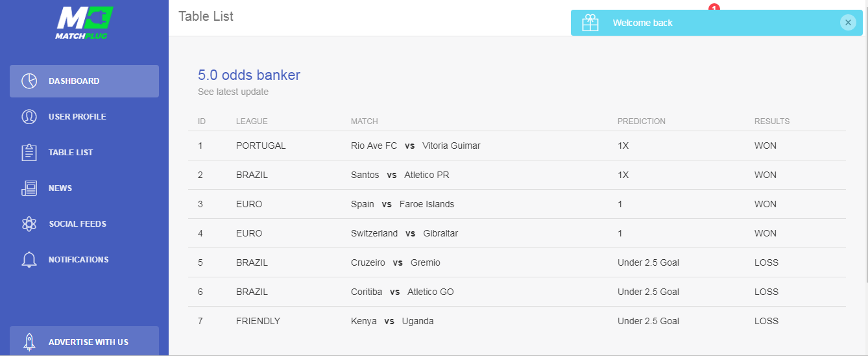Click the Dashboard pie chart icon
Screen dimensions: 868x356
click(29, 81)
